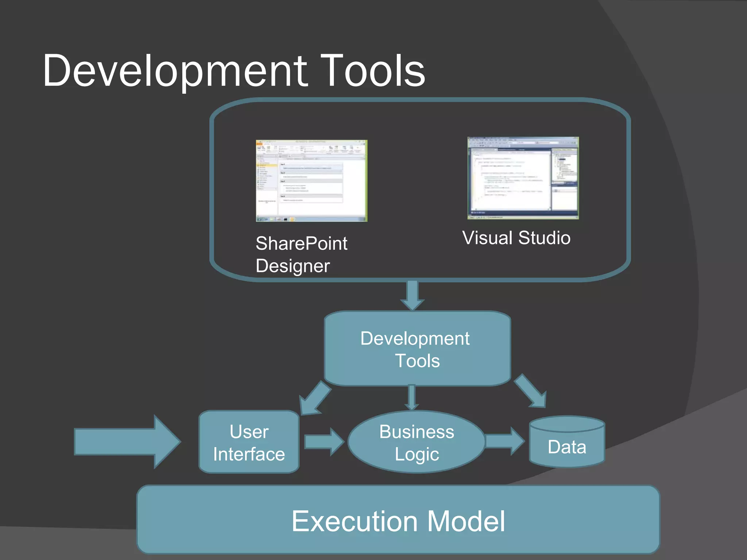
Task: Click the Data cylinder shape
Action: point(567,444)
